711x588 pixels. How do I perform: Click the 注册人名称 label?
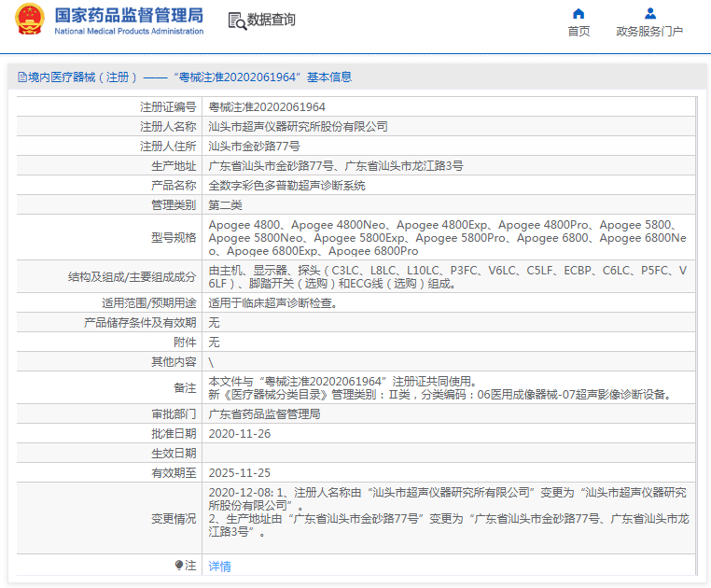coord(168,127)
